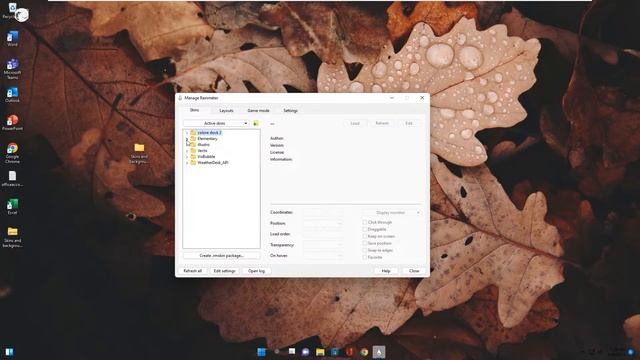Click the Refresh all button
640x360 pixels.
pos(193,271)
